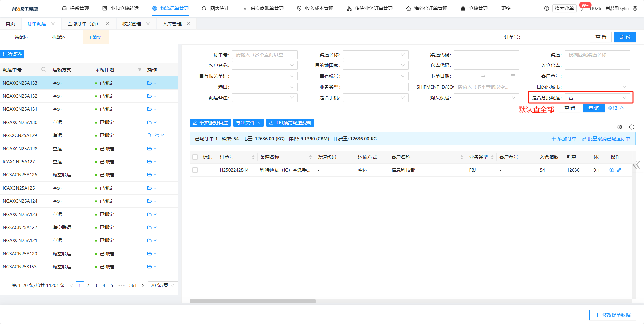Image resolution: width=644 pixels, height=324 pixels.
Task: Open the 20 条/页 page size selector
Action: tap(162, 285)
